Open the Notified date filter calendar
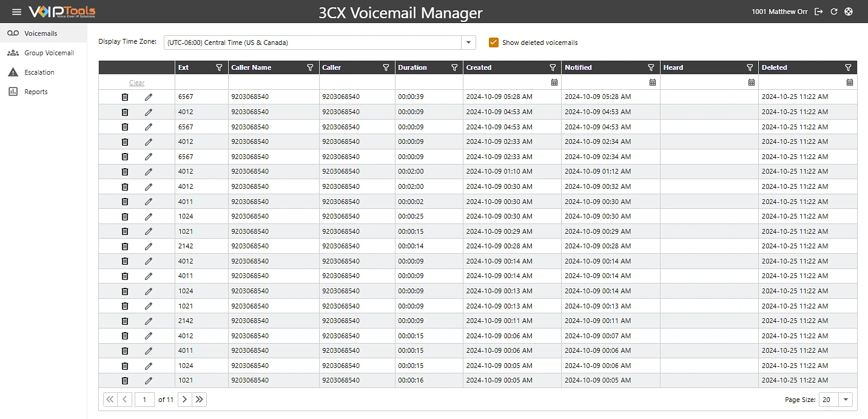Screen dimensions: 868x419 click(x=653, y=82)
